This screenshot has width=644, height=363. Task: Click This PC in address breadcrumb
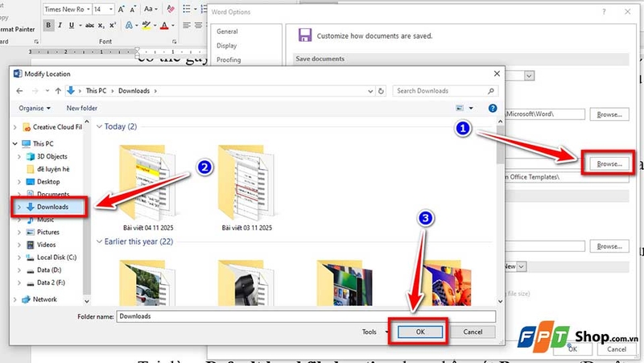pyautogui.click(x=96, y=91)
